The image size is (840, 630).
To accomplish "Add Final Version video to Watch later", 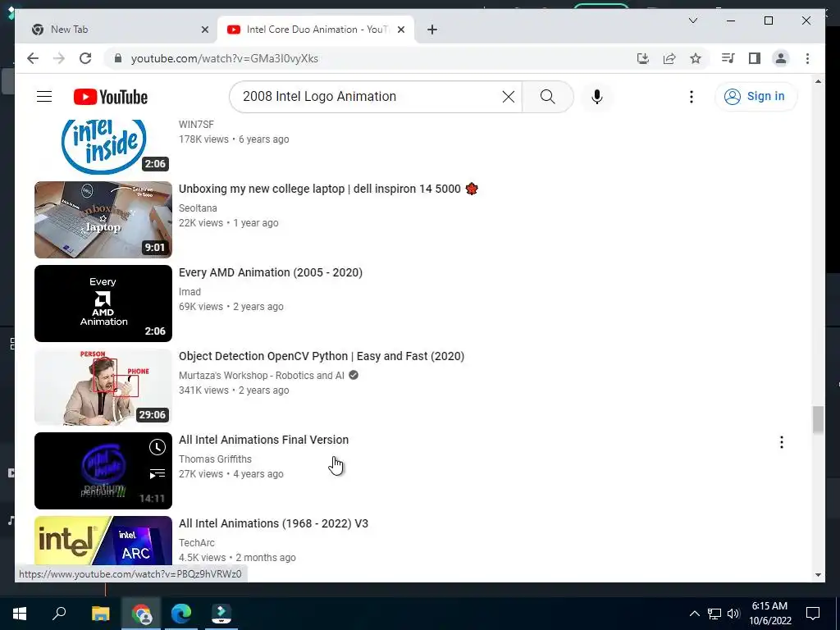I will 157,447.
